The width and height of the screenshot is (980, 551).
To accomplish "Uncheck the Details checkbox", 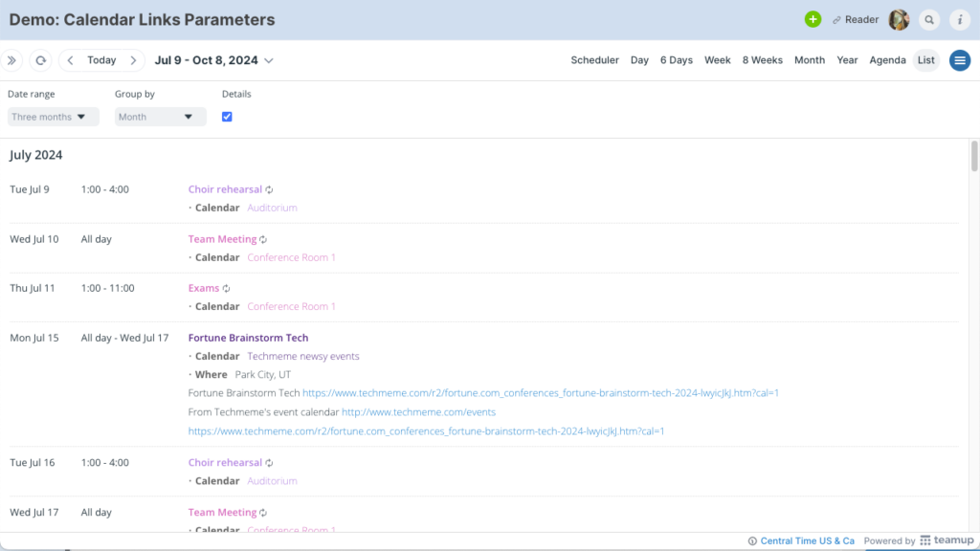I will tap(227, 116).
